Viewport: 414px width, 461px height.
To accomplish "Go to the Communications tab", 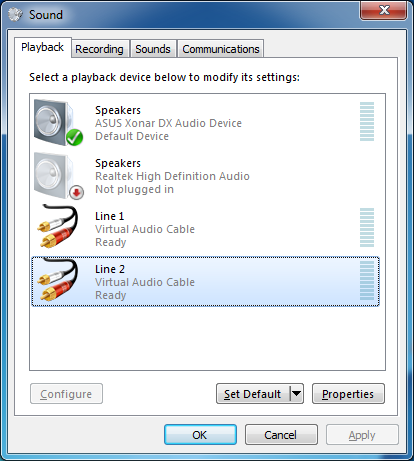I will [221, 49].
